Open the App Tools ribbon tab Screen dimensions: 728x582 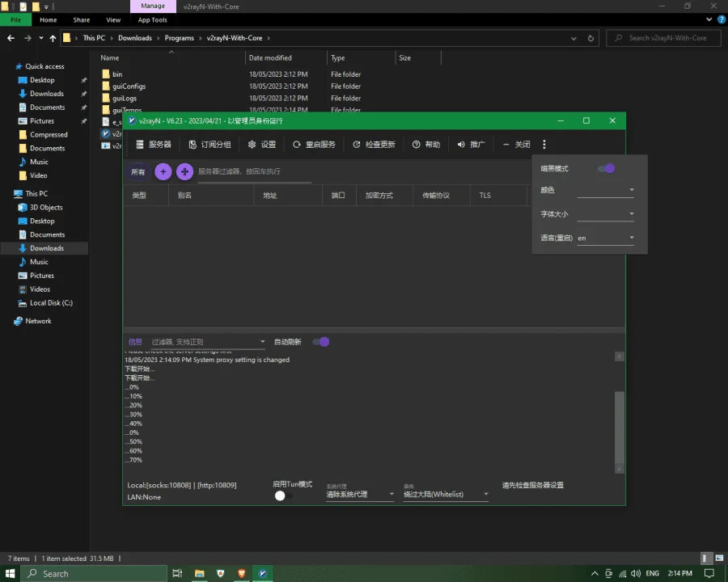pos(152,20)
